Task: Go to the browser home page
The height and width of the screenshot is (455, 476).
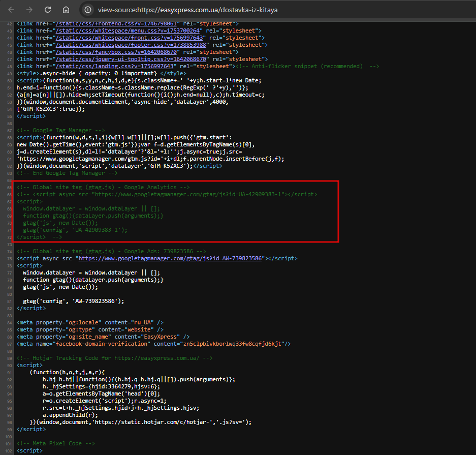Action: click(x=66, y=10)
